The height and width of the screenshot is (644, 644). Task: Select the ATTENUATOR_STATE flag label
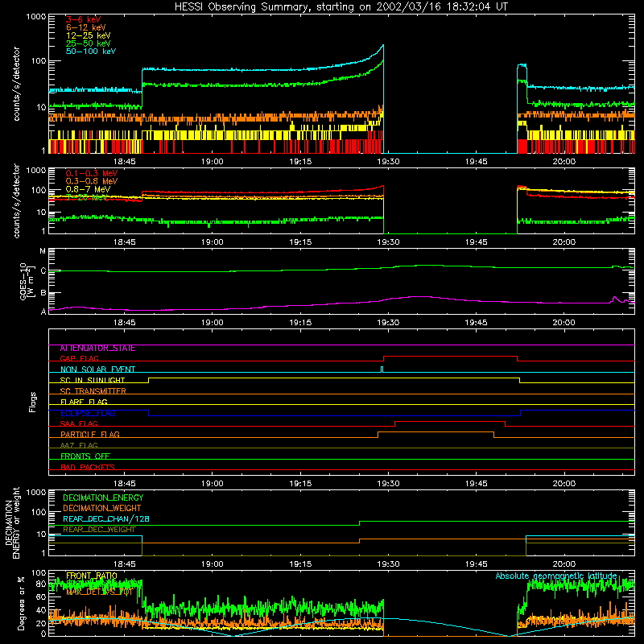97,349
